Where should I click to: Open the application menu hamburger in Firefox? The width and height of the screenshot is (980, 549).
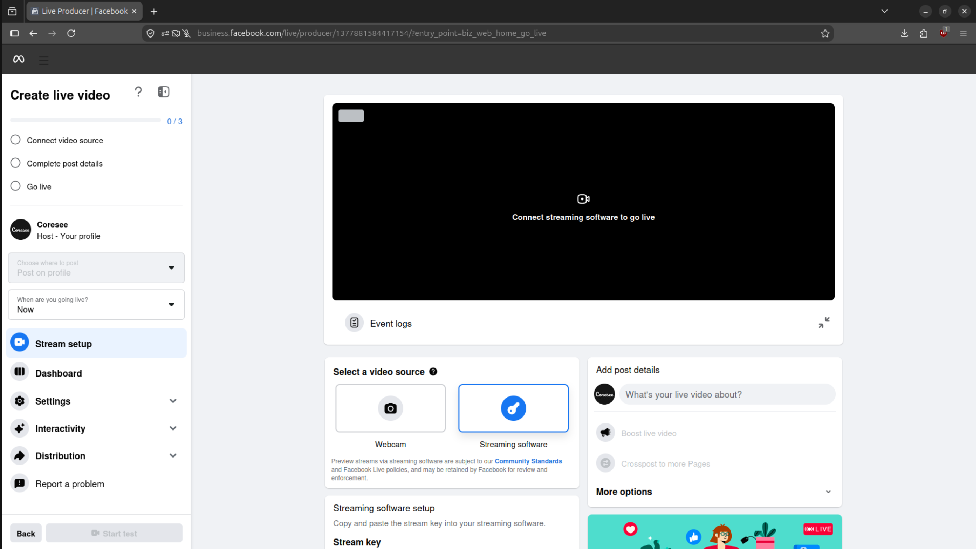[x=963, y=33]
